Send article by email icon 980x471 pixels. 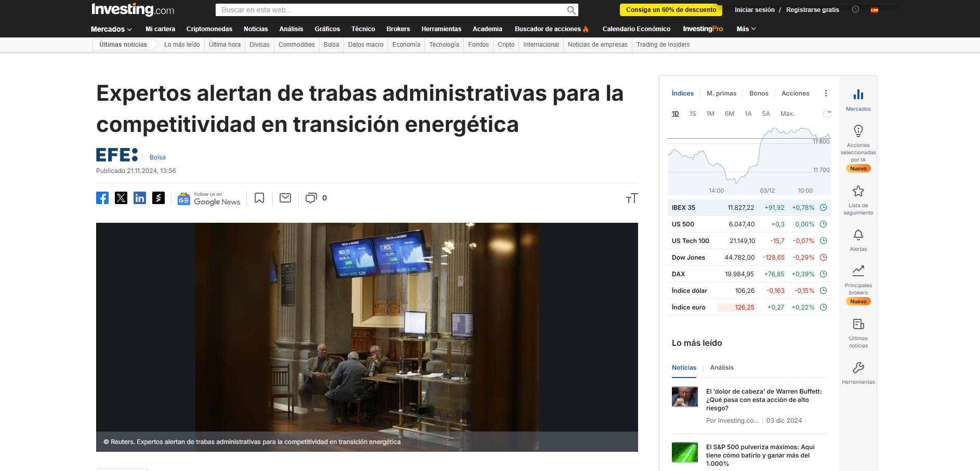[285, 198]
